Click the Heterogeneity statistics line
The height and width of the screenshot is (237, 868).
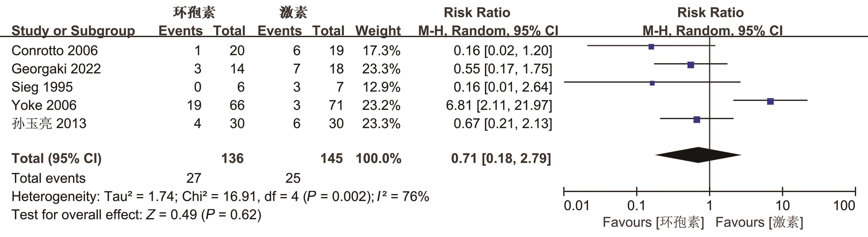click(220, 196)
